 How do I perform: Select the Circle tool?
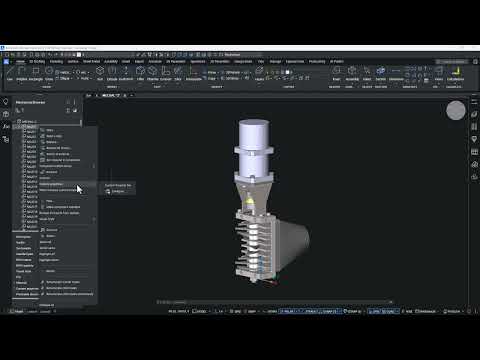49,73
